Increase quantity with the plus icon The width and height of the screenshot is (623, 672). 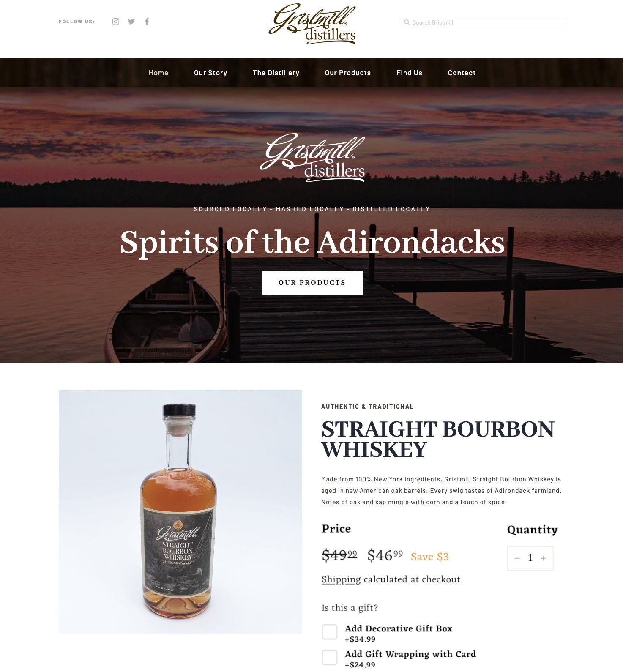click(544, 558)
